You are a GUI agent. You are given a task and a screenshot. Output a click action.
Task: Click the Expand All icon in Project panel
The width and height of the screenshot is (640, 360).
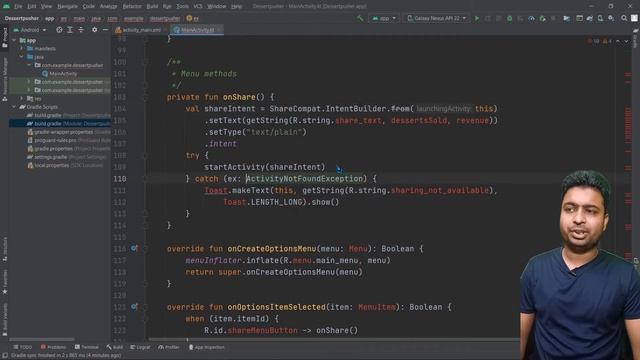[x=70, y=30]
